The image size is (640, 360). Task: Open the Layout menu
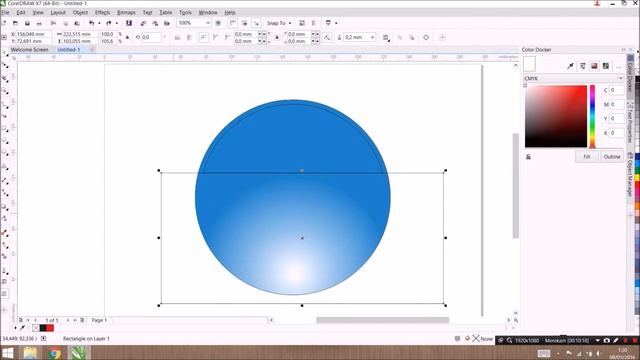(x=58, y=13)
